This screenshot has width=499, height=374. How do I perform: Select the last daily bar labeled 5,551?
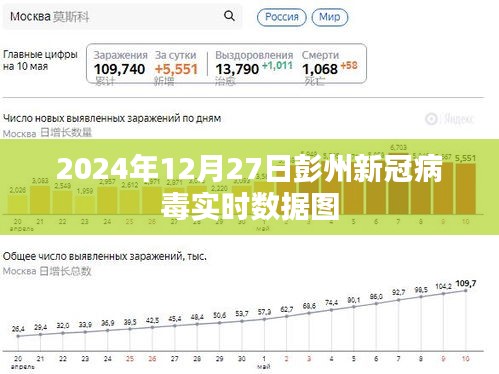click(466, 189)
